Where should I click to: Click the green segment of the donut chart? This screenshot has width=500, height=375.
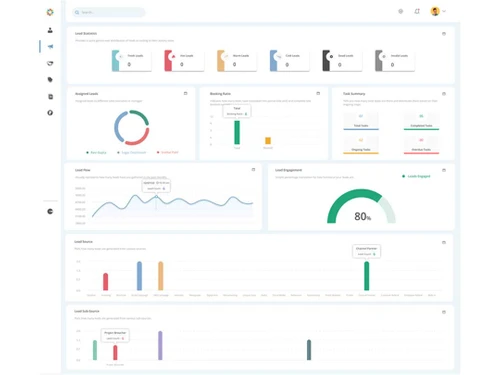click(142, 116)
